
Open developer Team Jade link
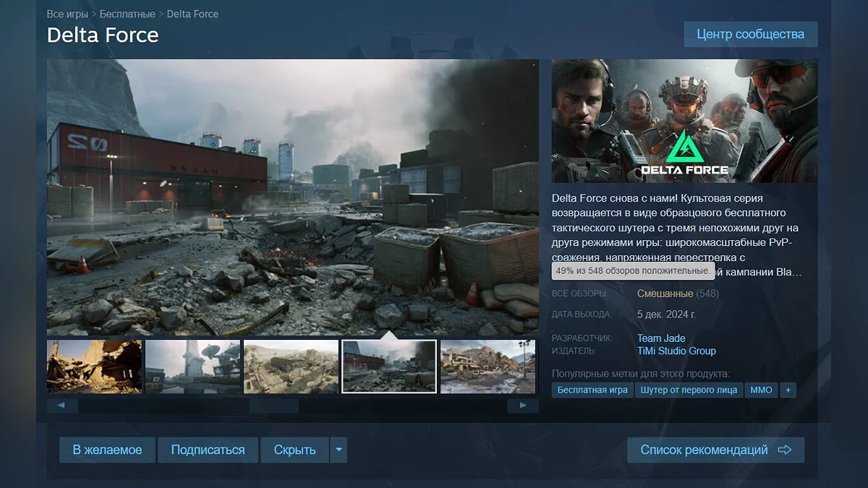661,338
